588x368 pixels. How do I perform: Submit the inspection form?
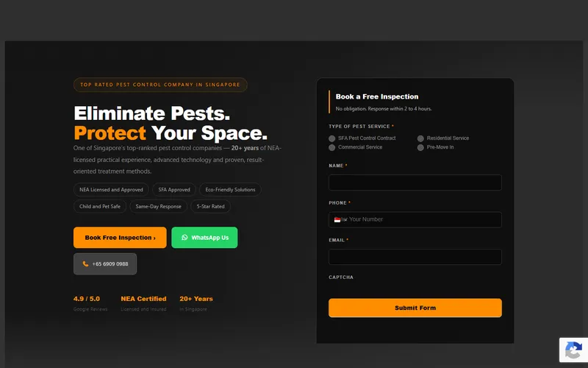(415, 308)
